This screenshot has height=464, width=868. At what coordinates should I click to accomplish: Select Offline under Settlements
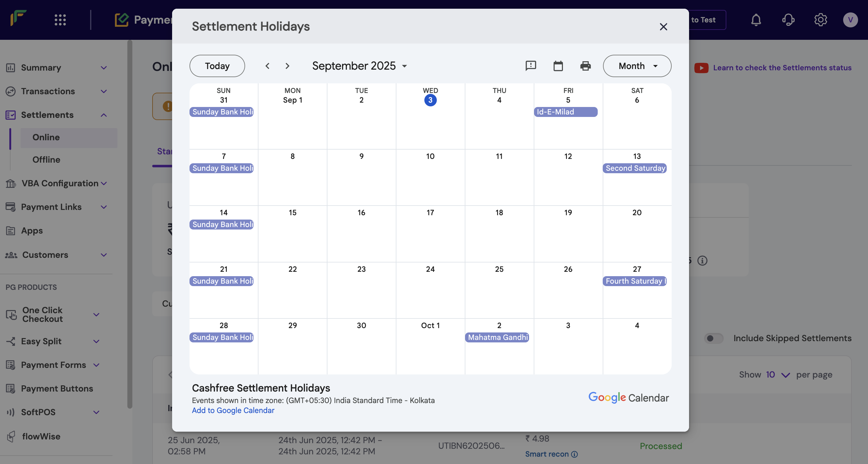point(47,160)
